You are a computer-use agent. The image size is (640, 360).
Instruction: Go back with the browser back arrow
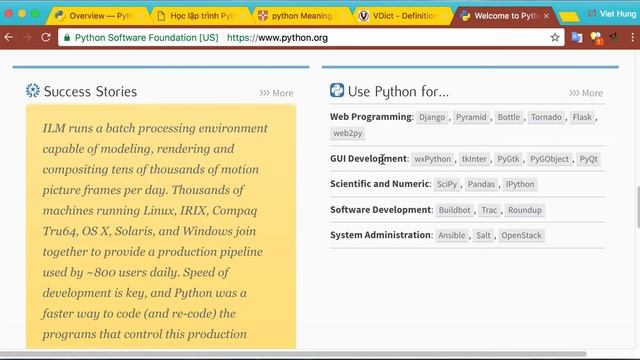point(9,38)
